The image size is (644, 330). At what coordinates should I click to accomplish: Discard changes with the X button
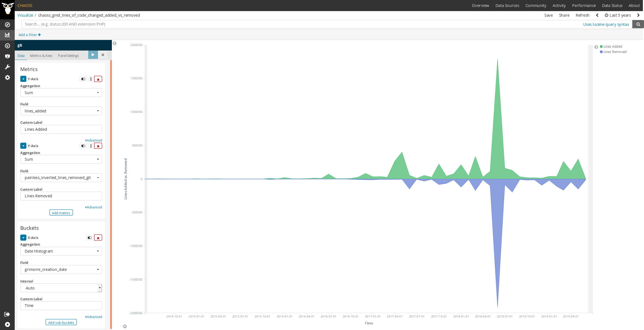pos(103,55)
